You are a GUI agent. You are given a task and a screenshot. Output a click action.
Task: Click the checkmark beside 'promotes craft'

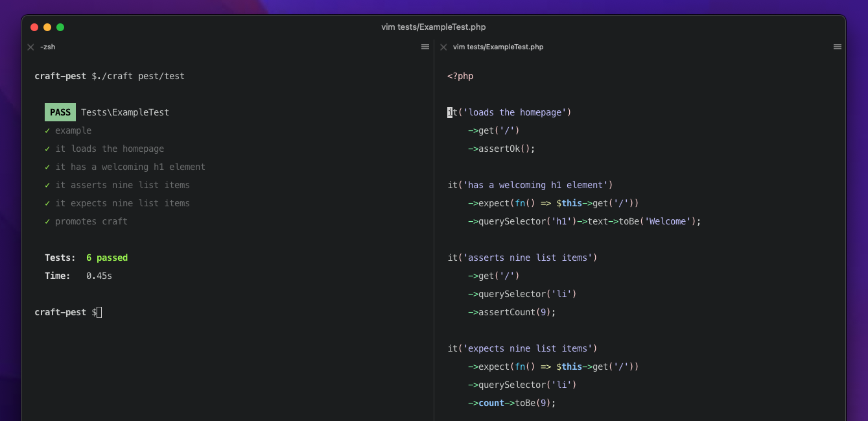pyautogui.click(x=47, y=221)
